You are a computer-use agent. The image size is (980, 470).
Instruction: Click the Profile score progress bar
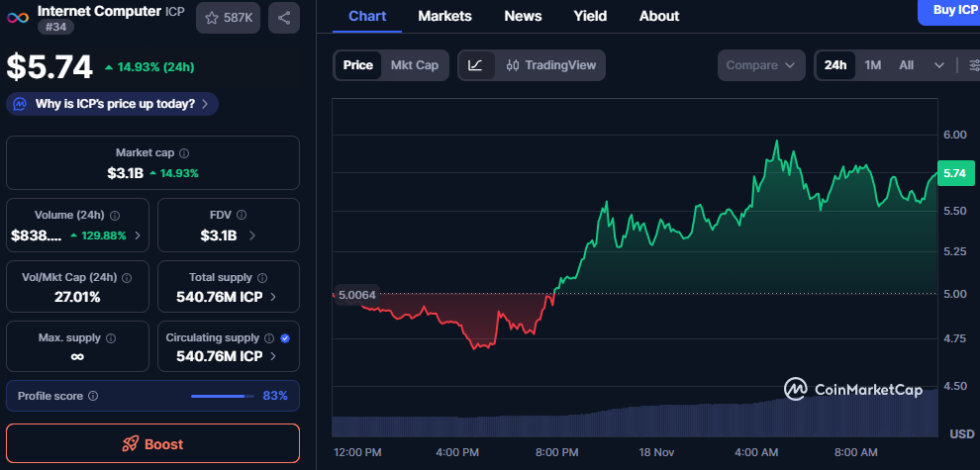pos(221,396)
